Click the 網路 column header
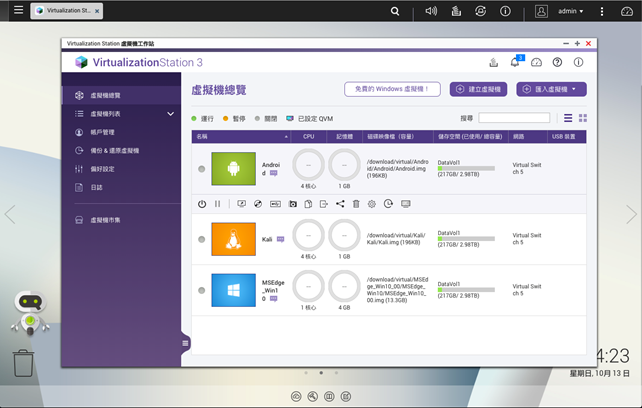 528,136
